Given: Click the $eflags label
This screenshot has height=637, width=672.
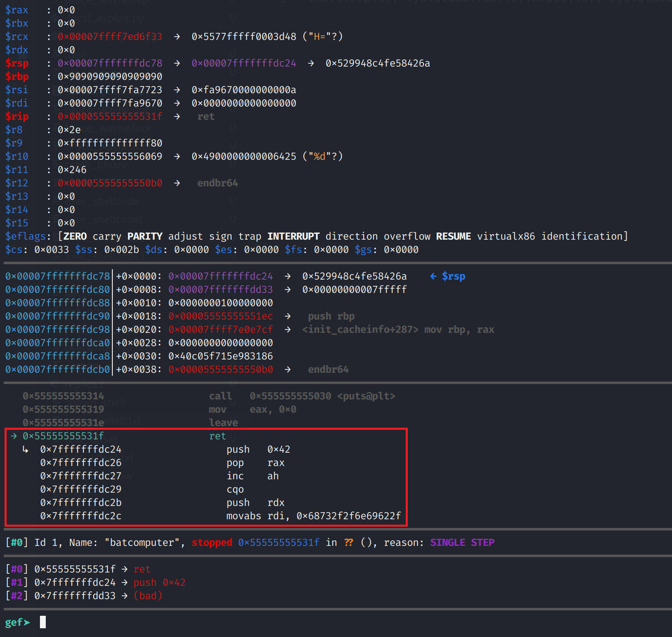Looking at the screenshot, I should tap(25, 236).
